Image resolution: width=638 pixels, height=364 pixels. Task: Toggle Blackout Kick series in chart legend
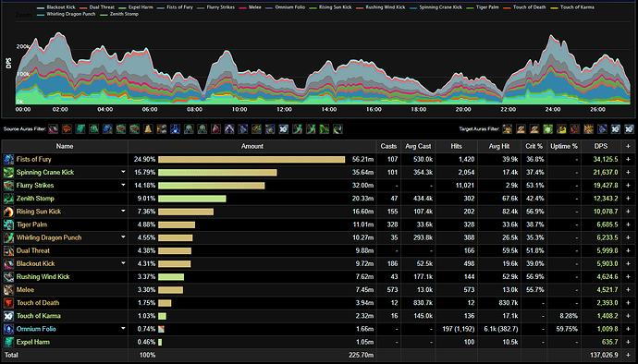tap(55, 7)
